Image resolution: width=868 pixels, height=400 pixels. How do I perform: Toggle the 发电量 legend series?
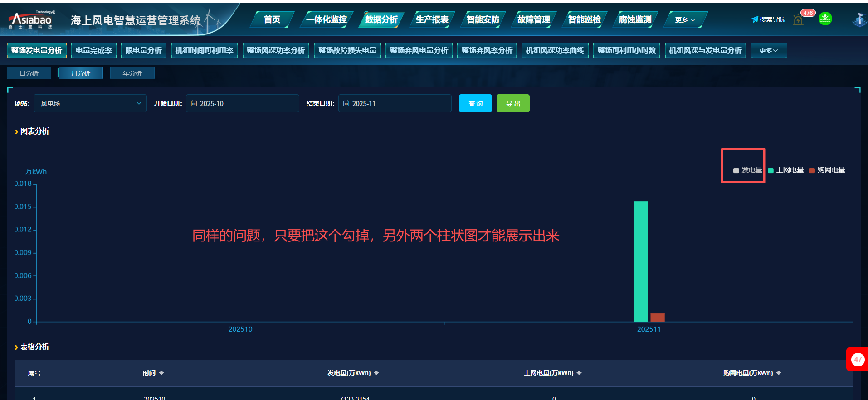[747, 170]
